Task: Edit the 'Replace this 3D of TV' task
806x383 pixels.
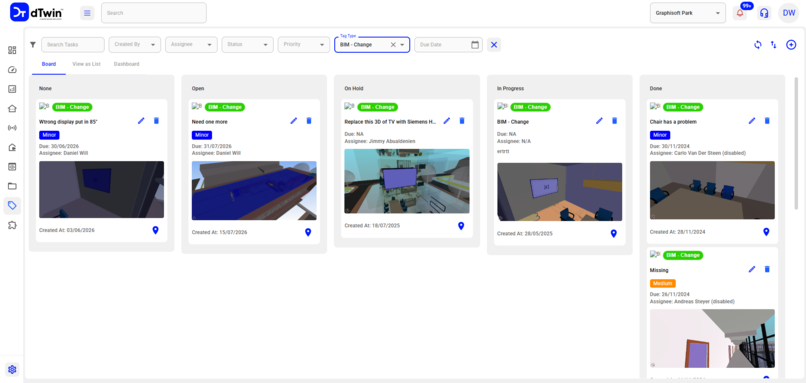Action: pyautogui.click(x=447, y=121)
